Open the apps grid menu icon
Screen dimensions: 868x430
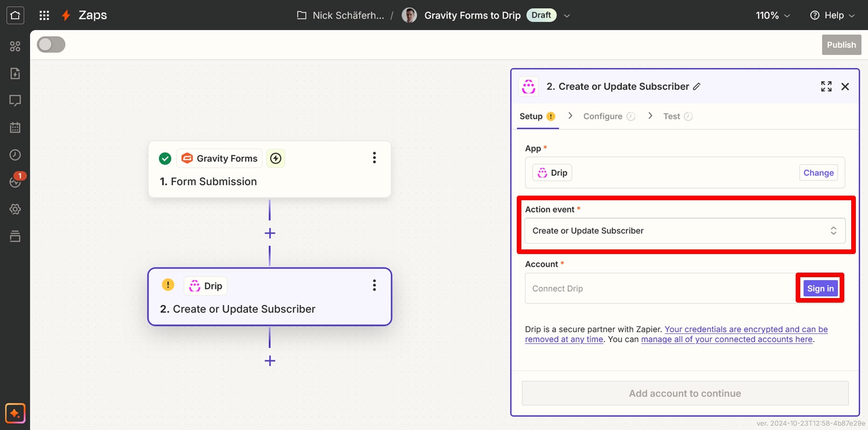pos(44,15)
